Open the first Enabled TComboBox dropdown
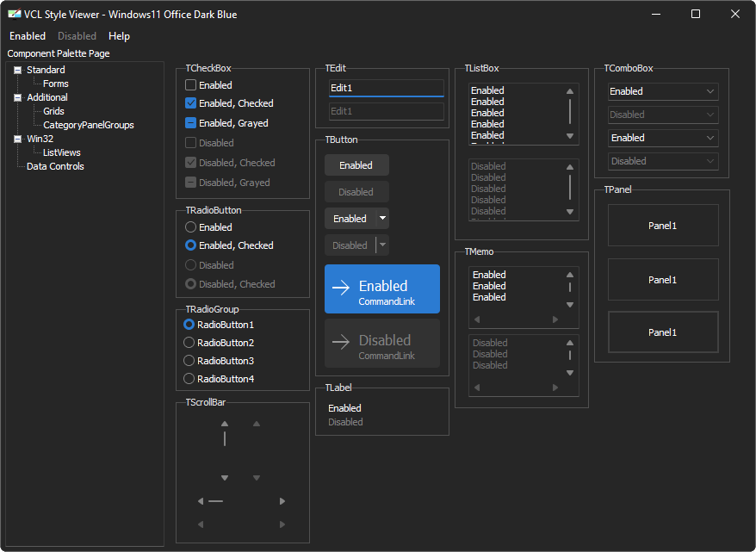Viewport: 756px width, 552px height. pos(710,91)
